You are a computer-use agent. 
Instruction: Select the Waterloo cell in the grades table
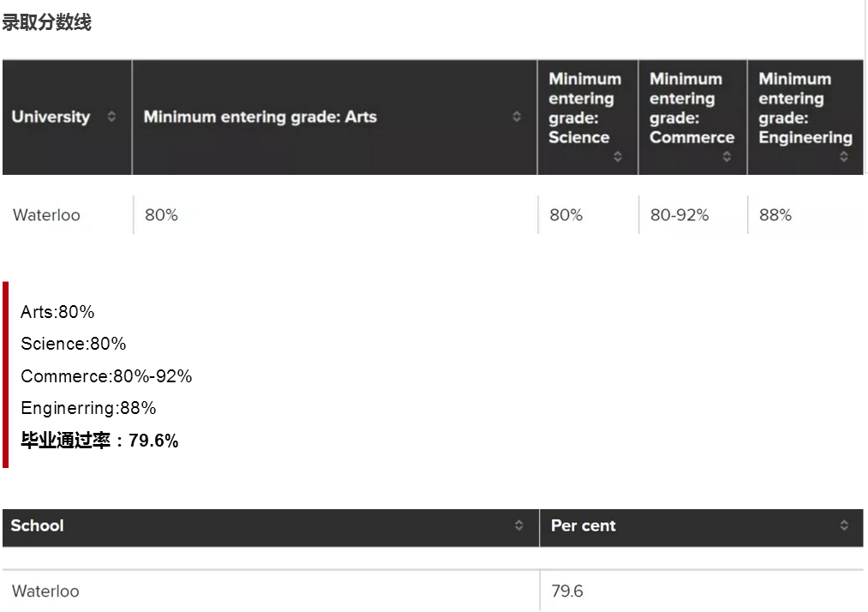coord(46,215)
